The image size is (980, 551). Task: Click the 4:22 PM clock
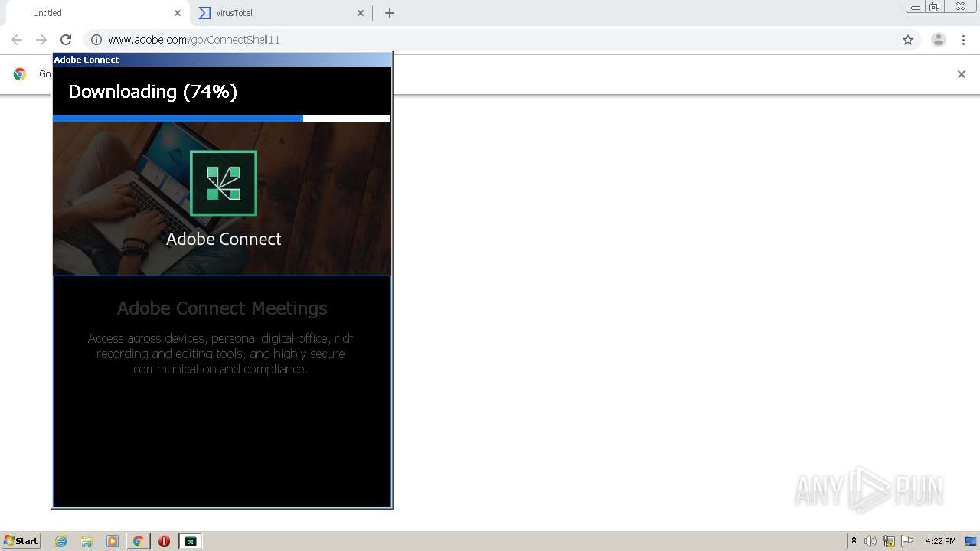[940, 541]
